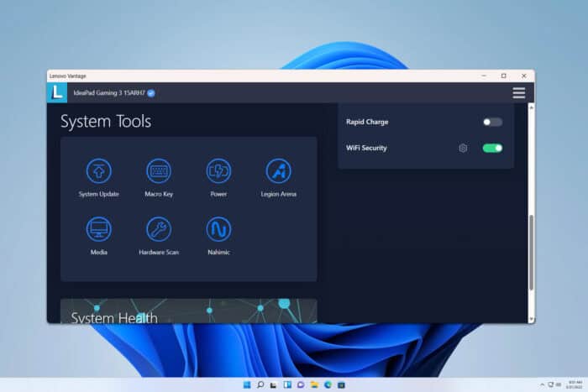Disable the WiFi Security switch
Viewport: 588px width, 392px height.
pos(492,148)
